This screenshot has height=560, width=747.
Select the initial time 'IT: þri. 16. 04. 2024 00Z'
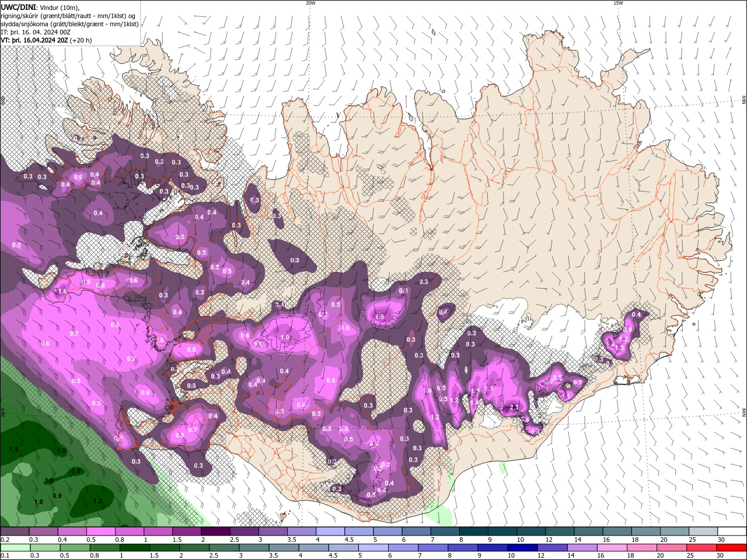(x=36, y=32)
